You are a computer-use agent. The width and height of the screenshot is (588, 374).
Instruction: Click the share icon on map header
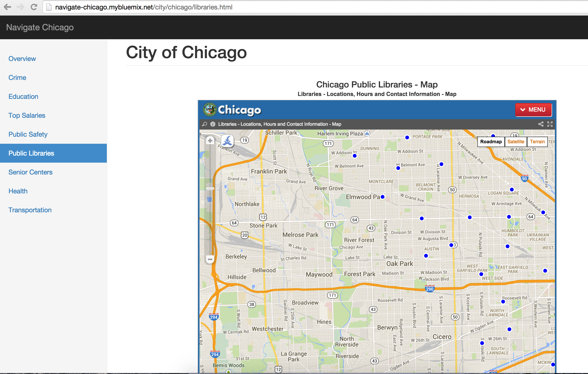pos(541,124)
